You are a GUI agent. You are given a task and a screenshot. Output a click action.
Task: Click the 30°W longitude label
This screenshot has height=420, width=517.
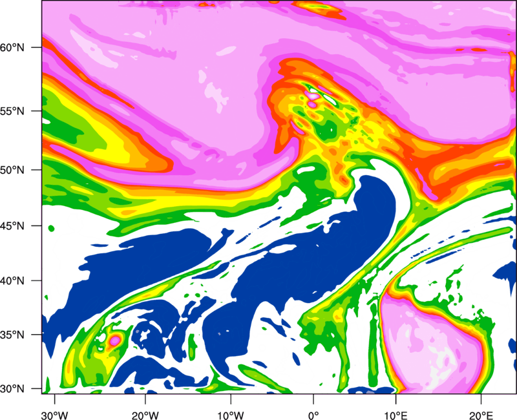(x=55, y=415)
